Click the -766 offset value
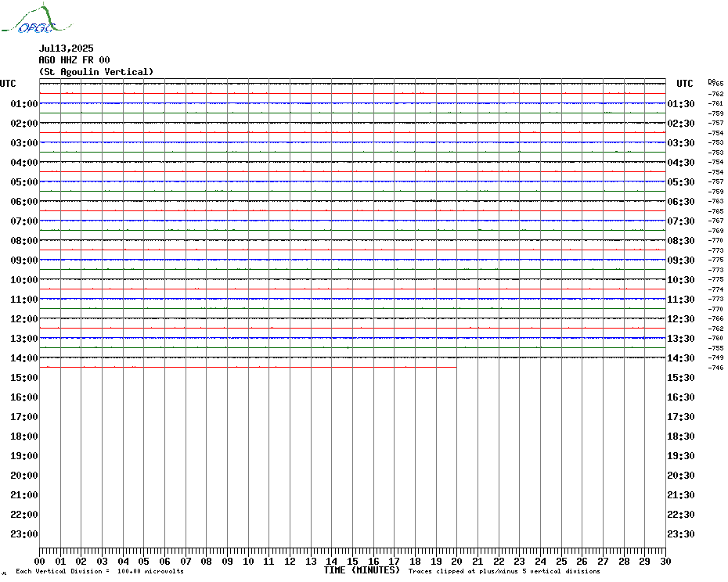This screenshot has width=728, height=582. (716, 319)
